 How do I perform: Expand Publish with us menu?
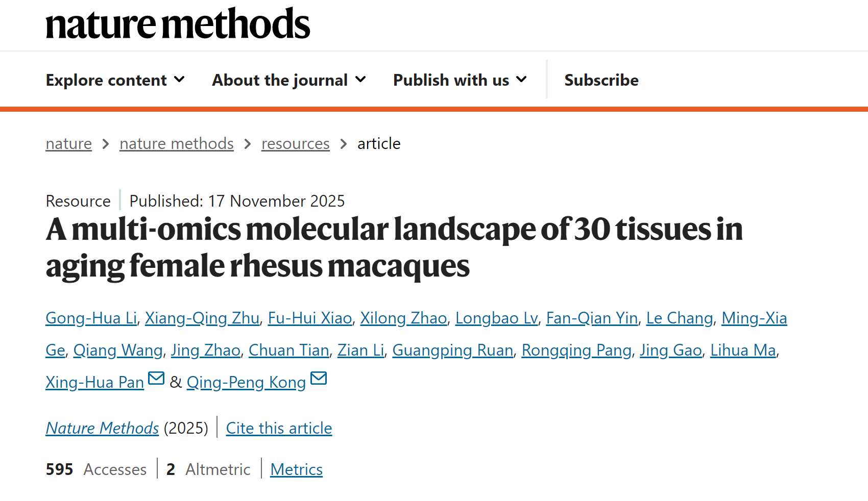click(x=460, y=80)
